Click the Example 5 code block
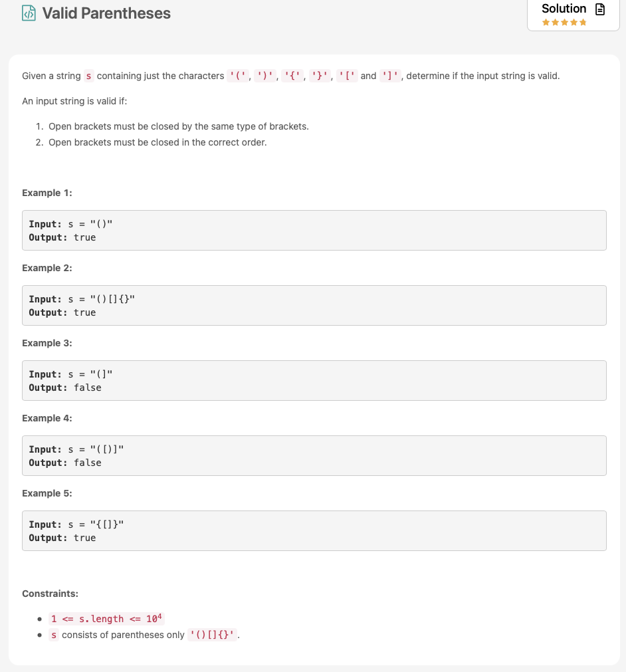Image resolution: width=626 pixels, height=672 pixels. click(x=314, y=530)
